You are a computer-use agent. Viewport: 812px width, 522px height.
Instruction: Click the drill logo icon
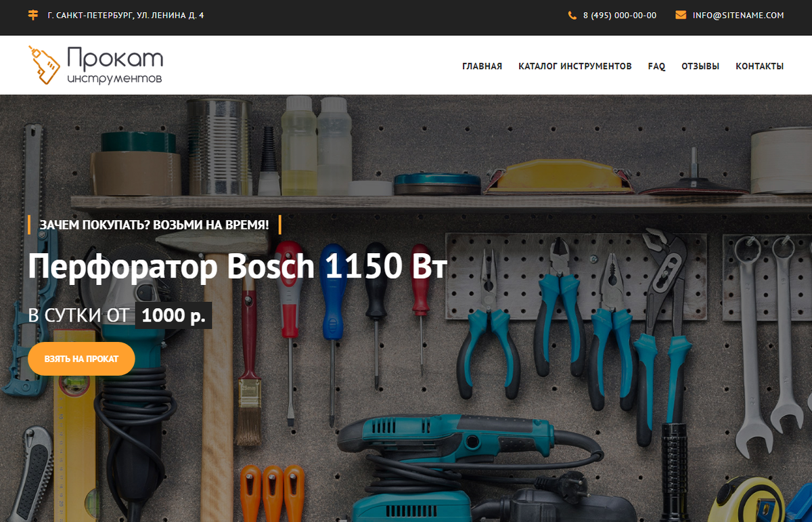click(x=42, y=64)
